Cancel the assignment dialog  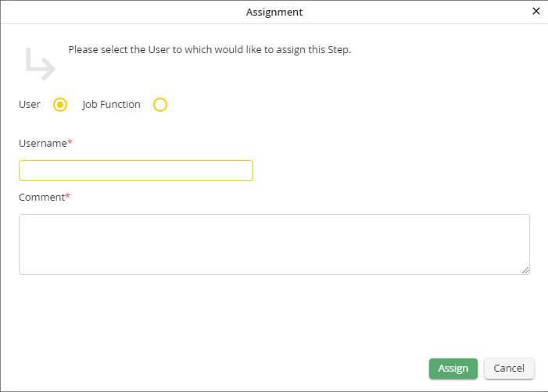pos(509,369)
